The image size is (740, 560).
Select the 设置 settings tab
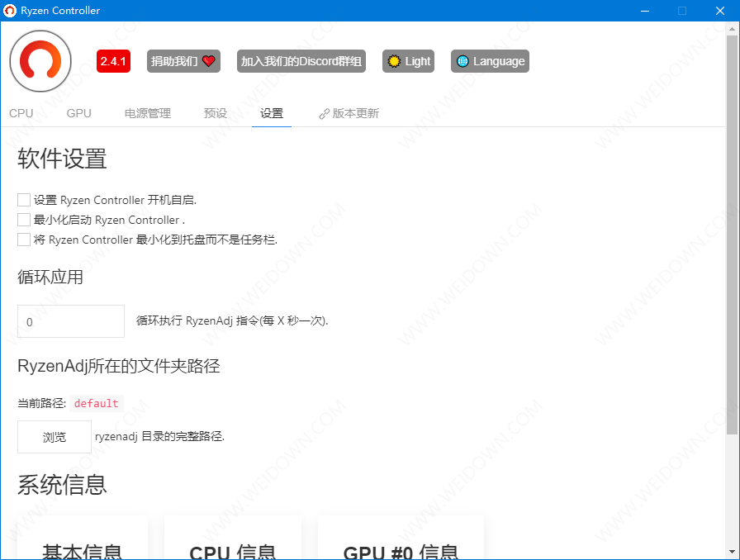(272, 113)
